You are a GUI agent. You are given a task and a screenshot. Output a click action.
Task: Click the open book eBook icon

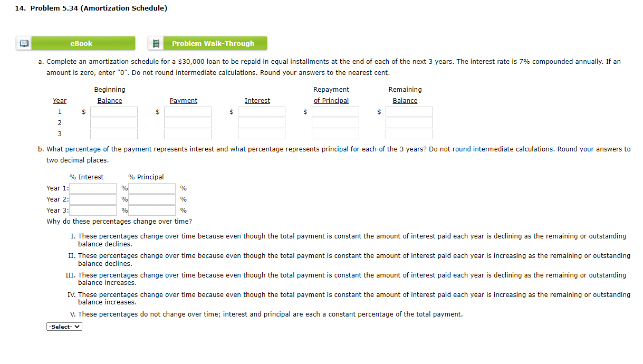[x=23, y=43]
